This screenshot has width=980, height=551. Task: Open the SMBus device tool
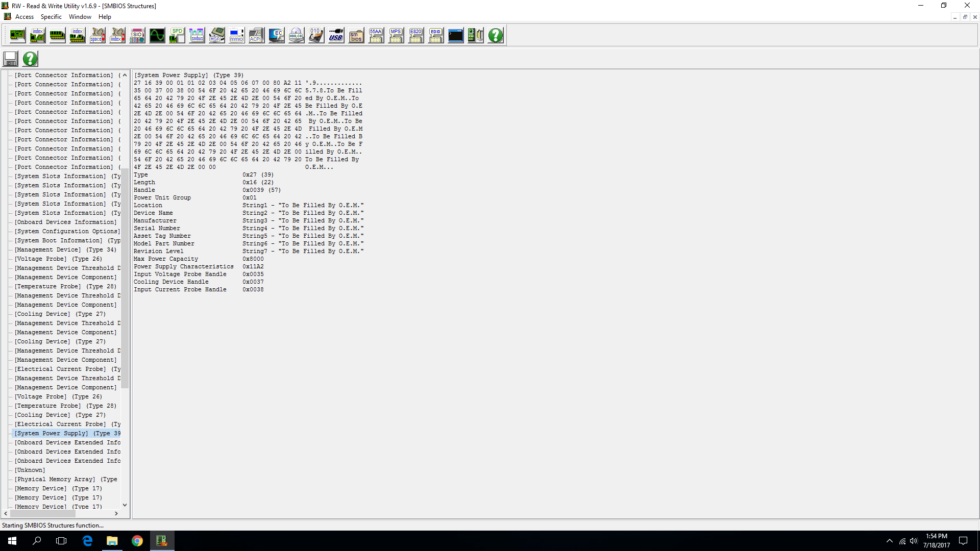click(x=197, y=35)
